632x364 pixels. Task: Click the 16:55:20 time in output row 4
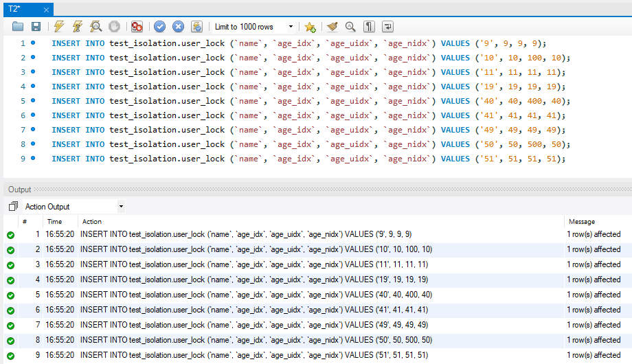(60, 280)
